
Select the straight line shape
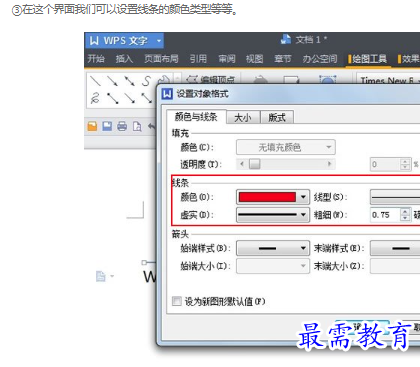[x=95, y=81]
